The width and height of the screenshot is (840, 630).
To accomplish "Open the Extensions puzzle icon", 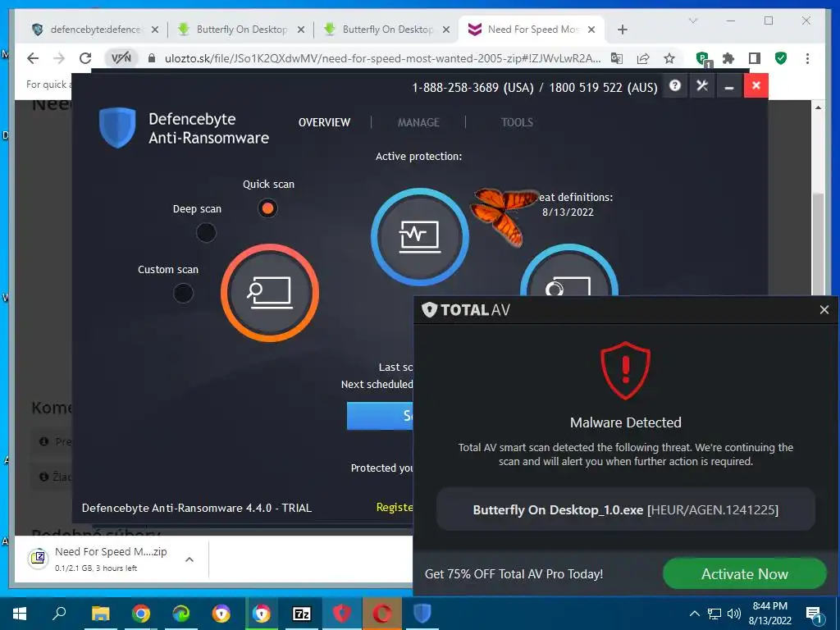I will tap(728, 58).
